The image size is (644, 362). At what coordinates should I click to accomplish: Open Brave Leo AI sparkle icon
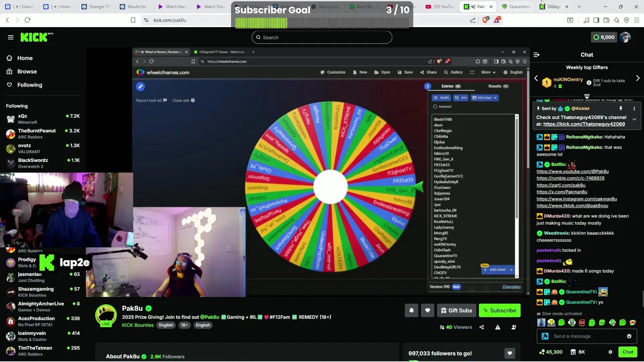click(616, 20)
